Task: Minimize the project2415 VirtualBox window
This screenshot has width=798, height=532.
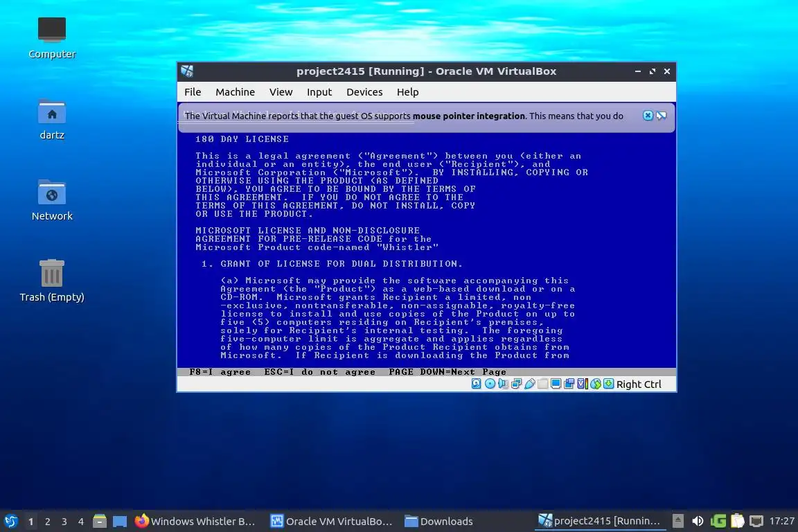Action: pos(638,71)
